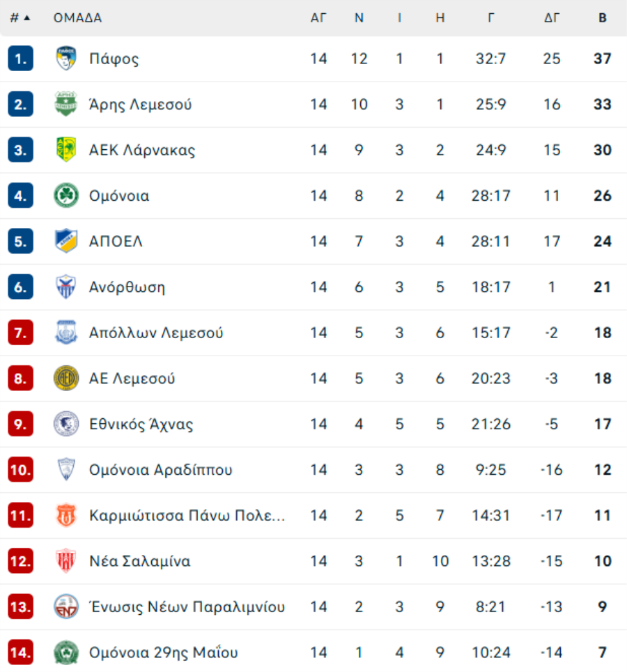Click the ΑΠΟΕΛ club crest
The height and width of the screenshot is (672, 627).
click(x=66, y=241)
